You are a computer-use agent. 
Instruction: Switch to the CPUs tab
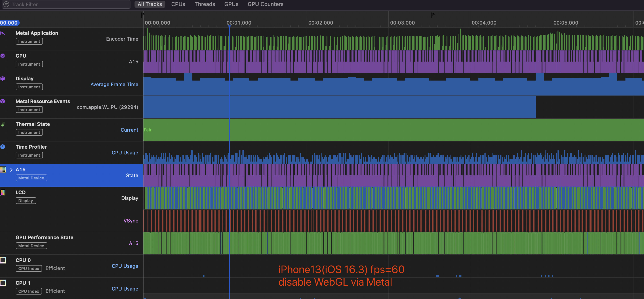pyautogui.click(x=178, y=4)
